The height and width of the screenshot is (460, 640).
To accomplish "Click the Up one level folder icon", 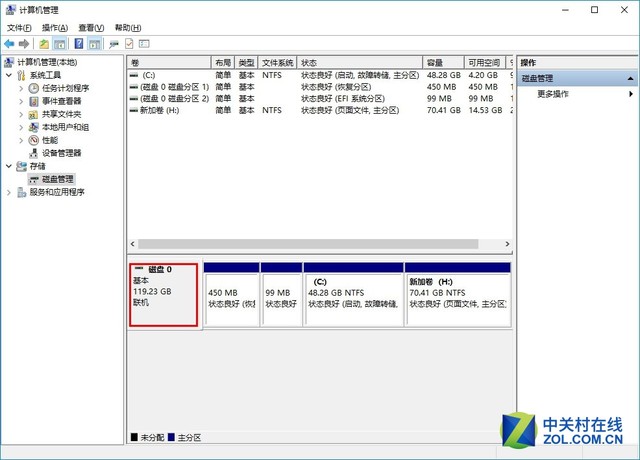I will coord(44,44).
